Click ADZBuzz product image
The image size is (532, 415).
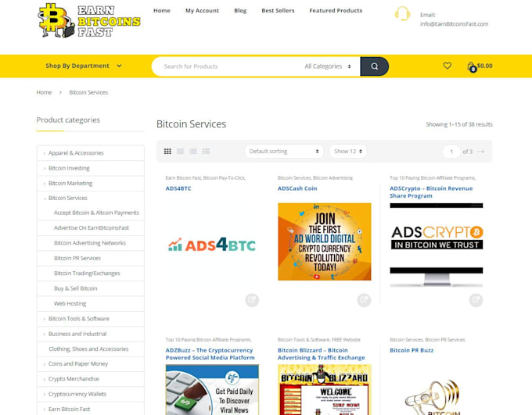212,389
